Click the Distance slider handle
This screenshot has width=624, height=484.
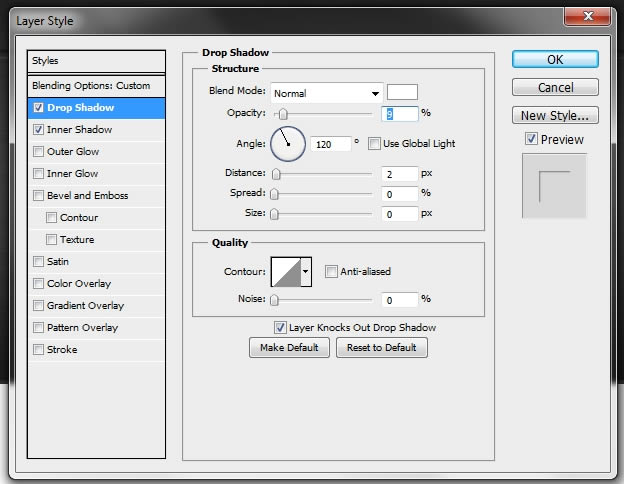click(276, 174)
